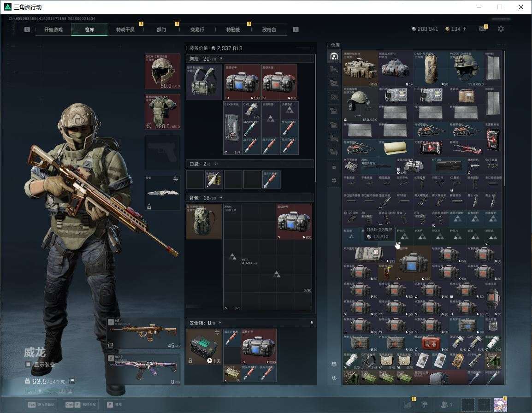Select the cloth roll item in warehouse
The height and width of the screenshot is (413, 532).
(396, 148)
